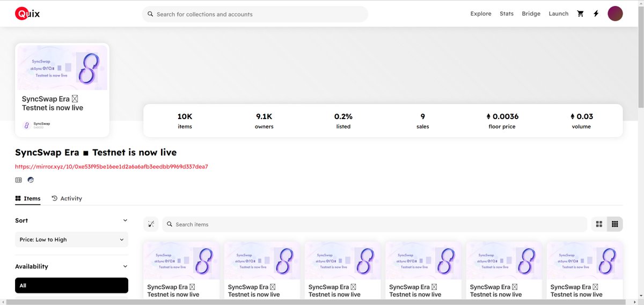Open the fifth SyncSwap Era item card

click(504, 271)
